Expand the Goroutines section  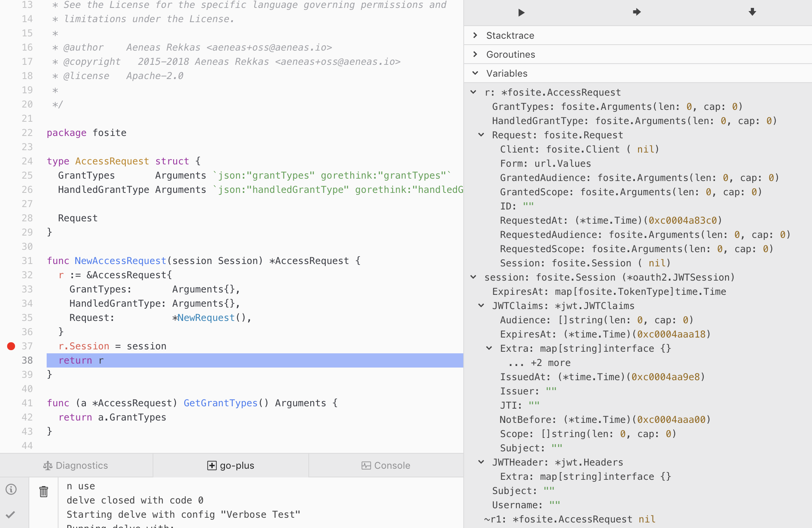pyautogui.click(x=476, y=54)
